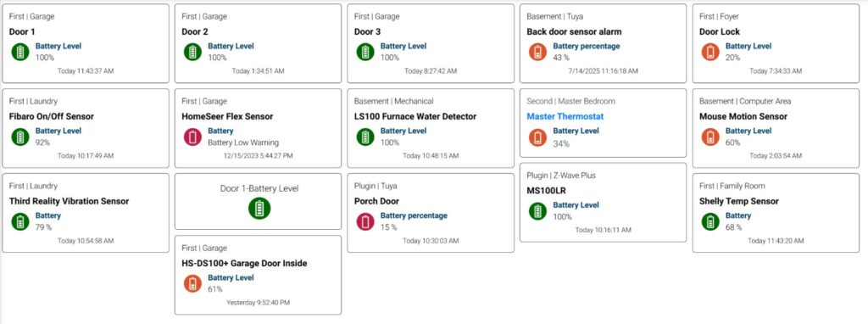The width and height of the screenshot is (868, 324).
Task: Click the Battery percentage label on Porch Door
Action: (x=414, y=215)
